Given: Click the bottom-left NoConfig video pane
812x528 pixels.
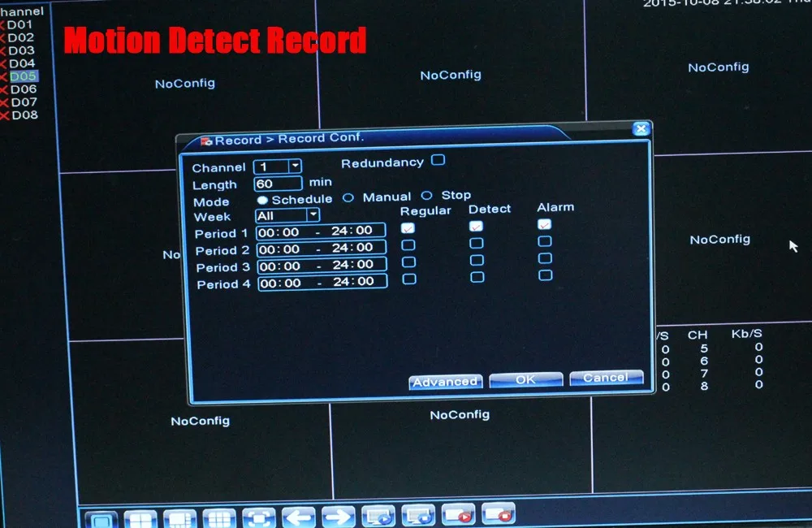Looking at the screenshot, I should [x=201, y=421].
